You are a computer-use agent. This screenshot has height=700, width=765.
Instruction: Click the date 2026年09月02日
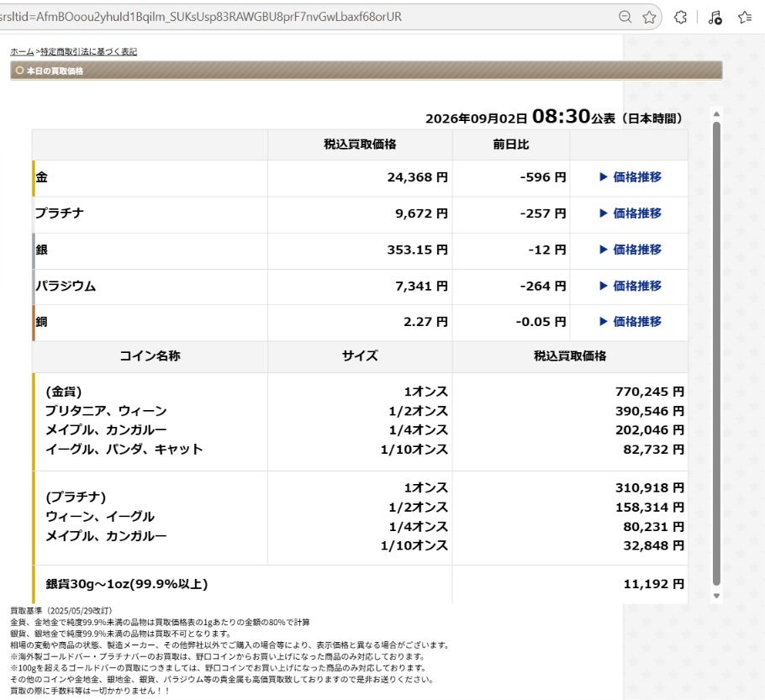477,118
